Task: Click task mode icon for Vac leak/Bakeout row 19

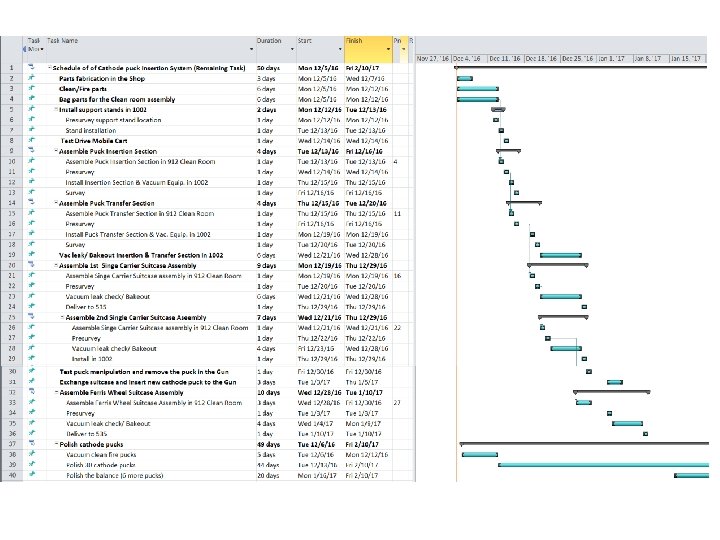Action: (32, 254)
